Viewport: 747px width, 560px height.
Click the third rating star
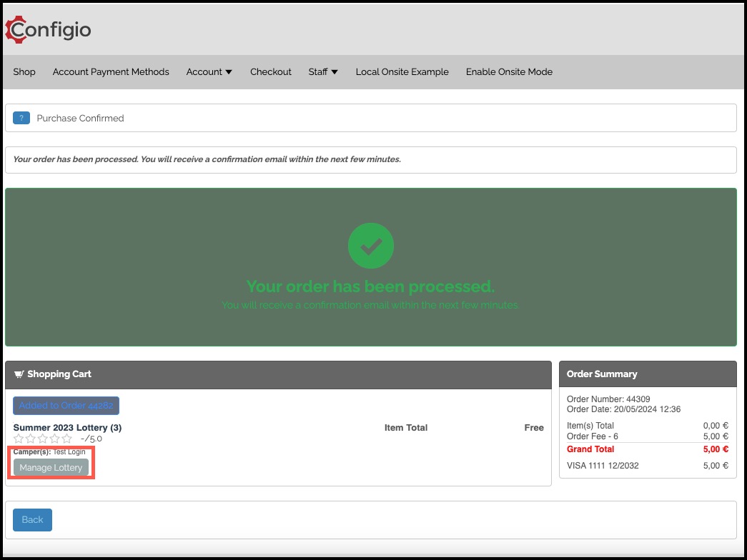click(x=43, y=439)
